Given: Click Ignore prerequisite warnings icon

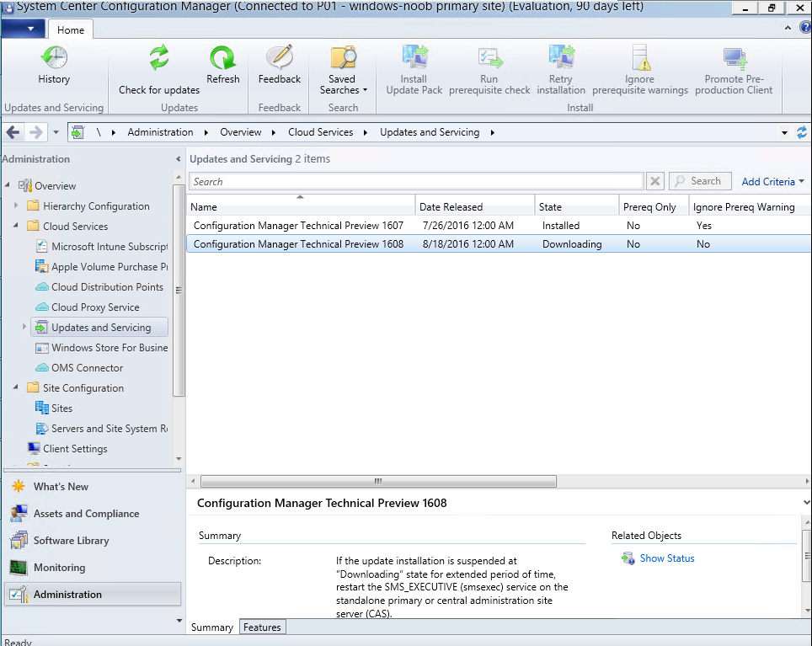Looking at the screenshot, I should pos(640,57).
